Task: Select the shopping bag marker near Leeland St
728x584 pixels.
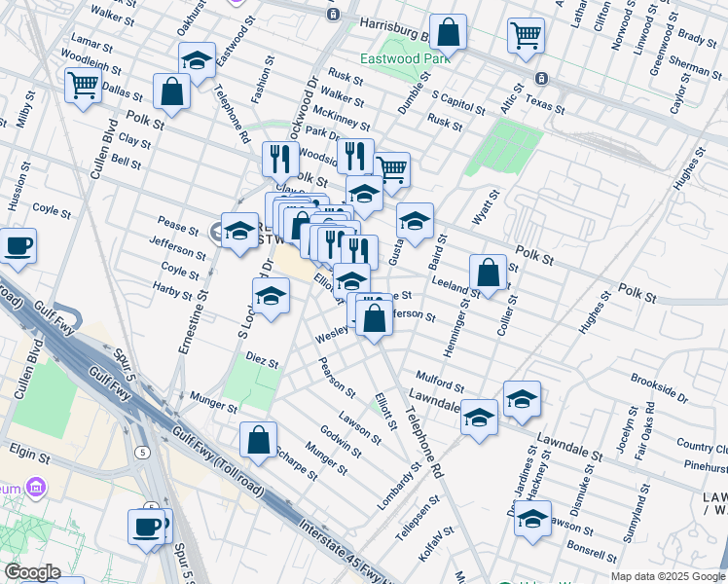Action: (x=488, y=273)
